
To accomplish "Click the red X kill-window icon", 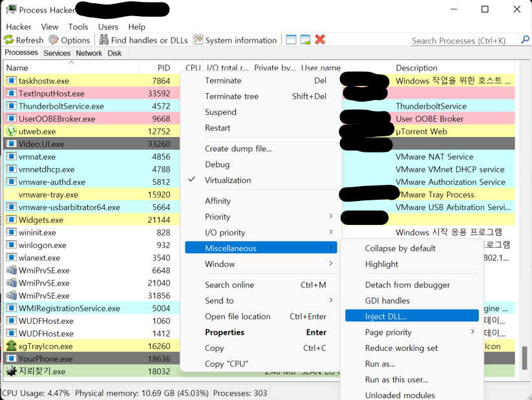I will point(319,39).
